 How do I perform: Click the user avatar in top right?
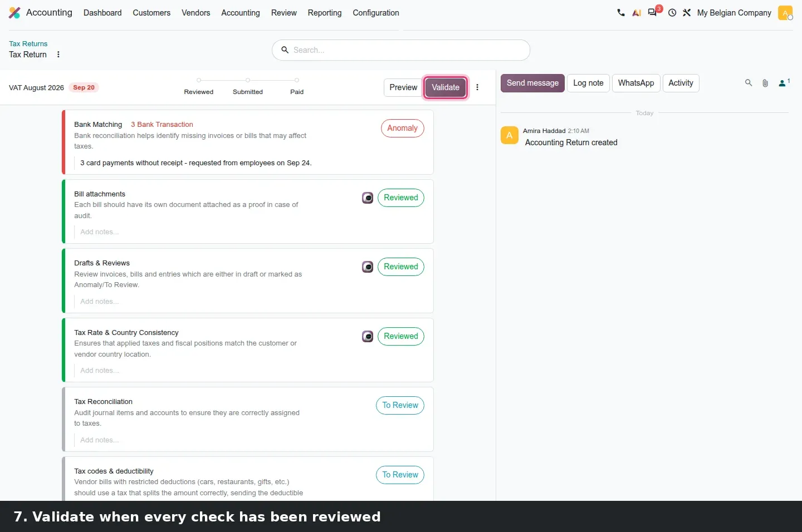[785, 13]
